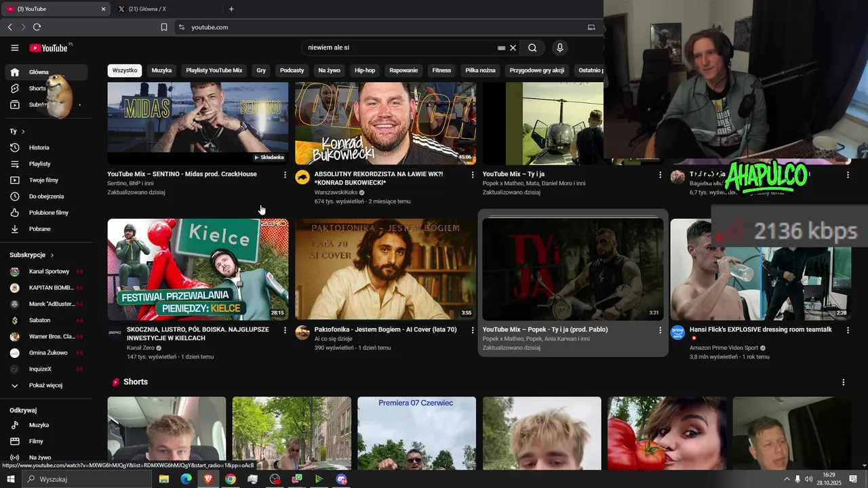
Task: Play Hansi Flick dressing room thumbnail
Action: coord(761,269)
